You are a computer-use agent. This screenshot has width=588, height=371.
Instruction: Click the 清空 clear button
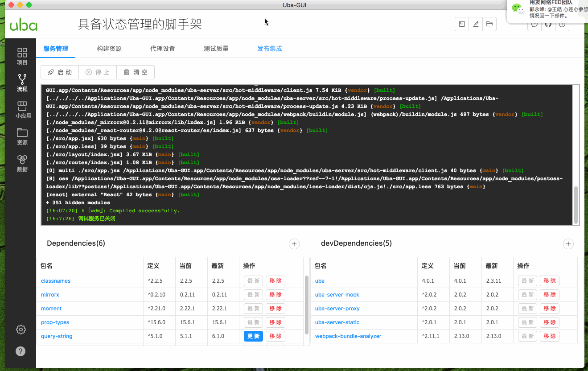pos(136,72)
